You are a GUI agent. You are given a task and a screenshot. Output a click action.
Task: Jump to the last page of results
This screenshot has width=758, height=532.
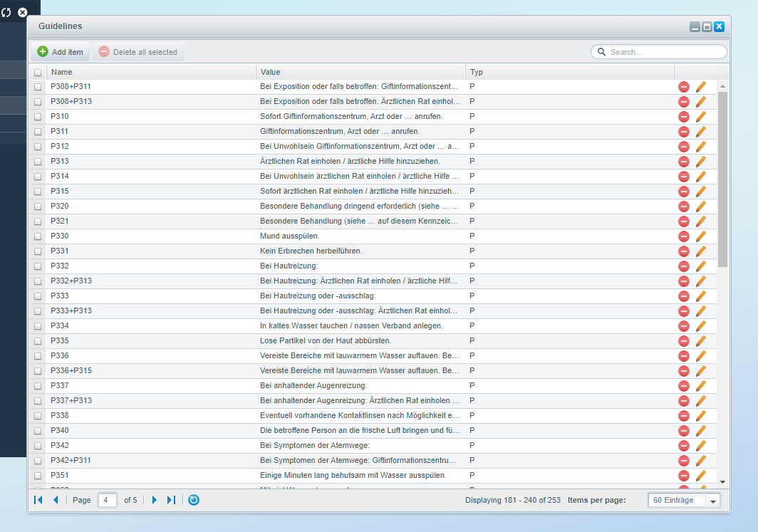coord(171,500)
